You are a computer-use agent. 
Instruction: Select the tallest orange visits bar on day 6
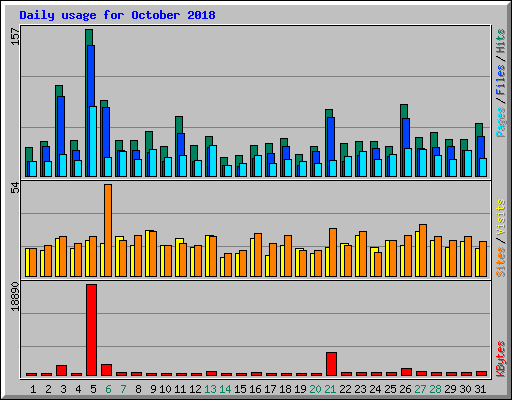coord(108,230)
